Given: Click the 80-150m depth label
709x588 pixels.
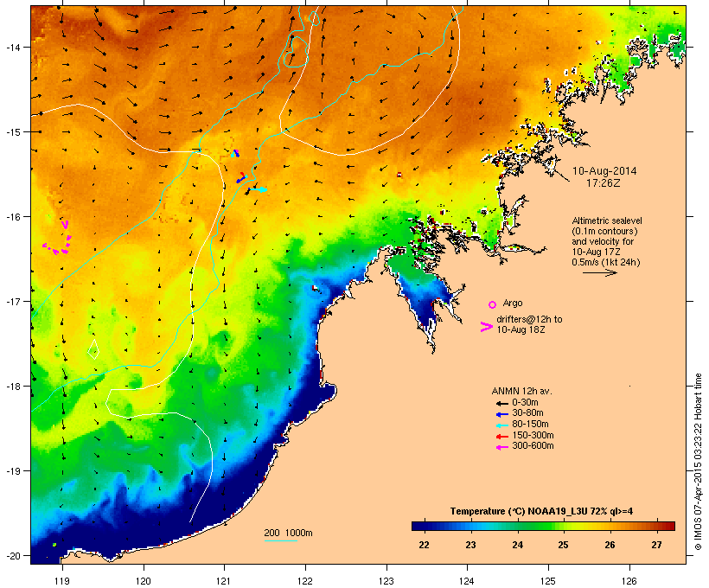Looking at the screenshot, I should point(530,425).
